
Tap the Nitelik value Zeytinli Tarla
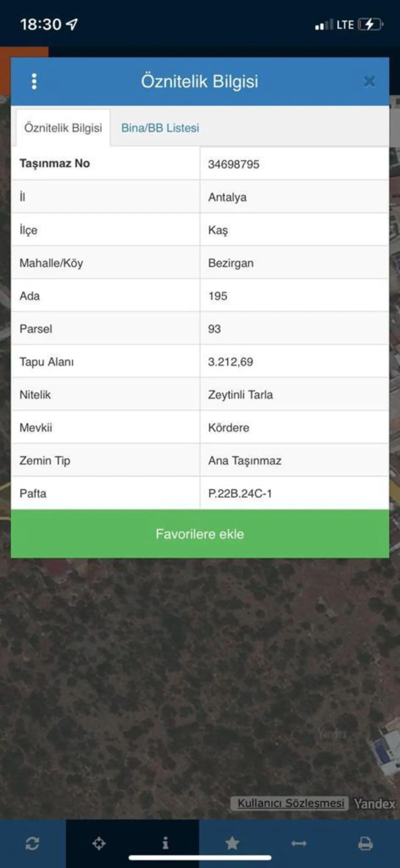tap(240, 395)
